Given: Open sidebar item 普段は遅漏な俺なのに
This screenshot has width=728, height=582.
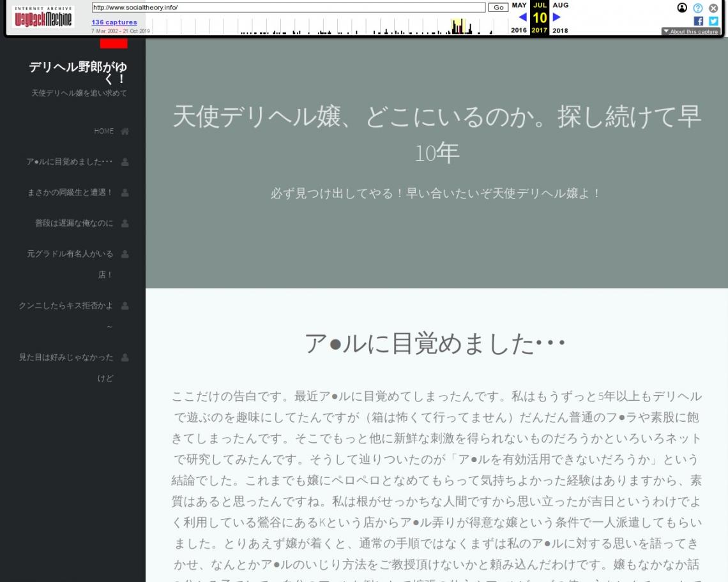Looking at the screenshot, I should pyautogui.click(x=74, y=223).
